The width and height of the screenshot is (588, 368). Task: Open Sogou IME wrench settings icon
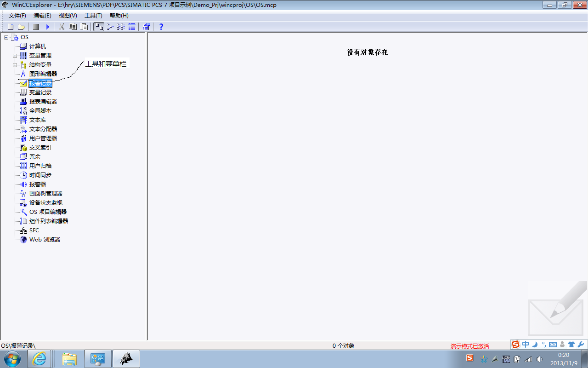[580, 345]
